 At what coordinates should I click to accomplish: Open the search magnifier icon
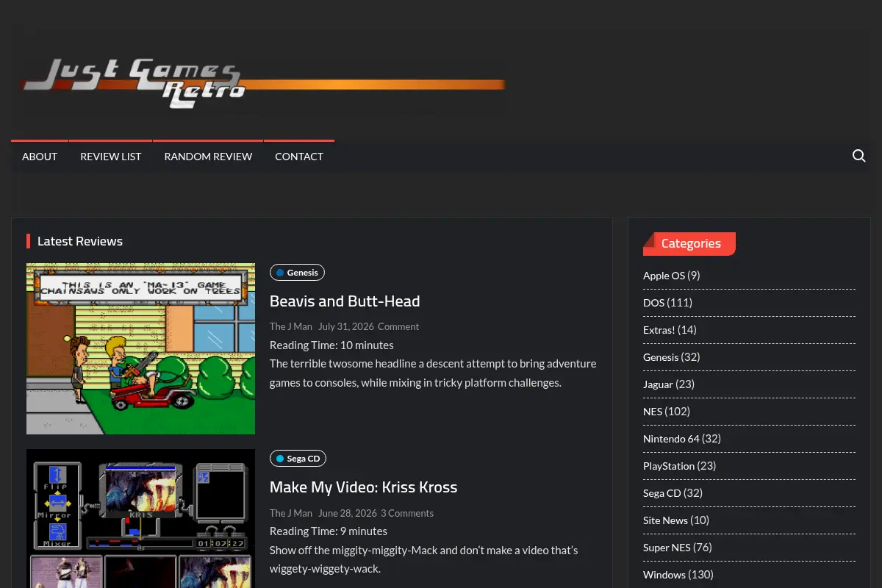tap(858, 156)
